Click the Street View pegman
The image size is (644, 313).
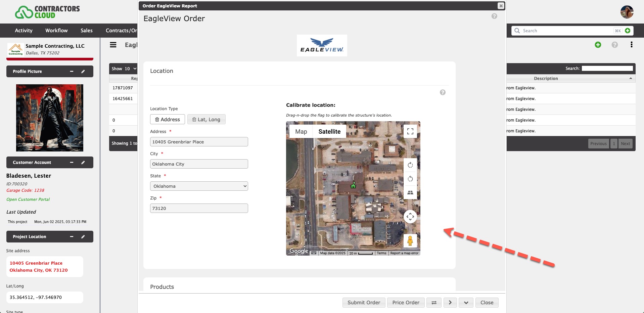(410, 241)
